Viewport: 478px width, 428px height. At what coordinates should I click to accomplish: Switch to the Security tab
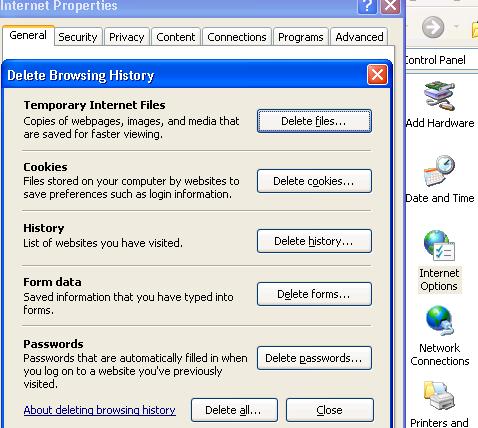pyautogui.click(x=78, y=37)
